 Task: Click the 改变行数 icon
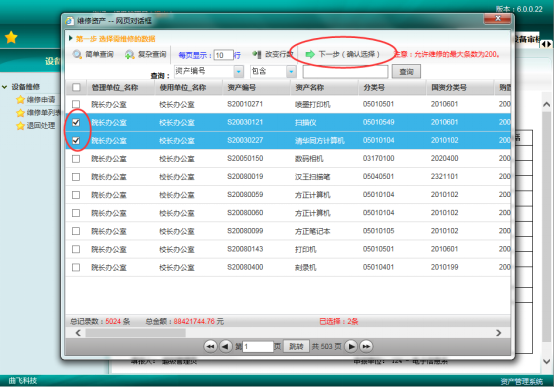click(257, 54)
